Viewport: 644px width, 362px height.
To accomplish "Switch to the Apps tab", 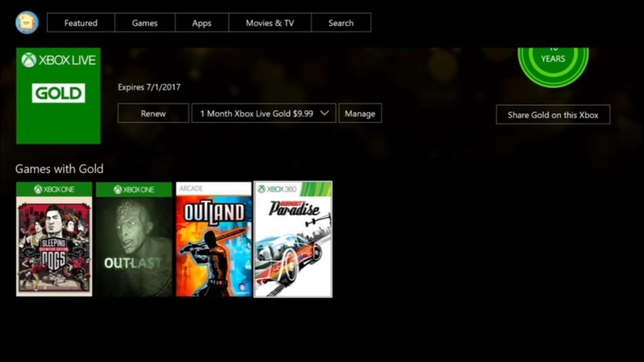I will (201, 23).
